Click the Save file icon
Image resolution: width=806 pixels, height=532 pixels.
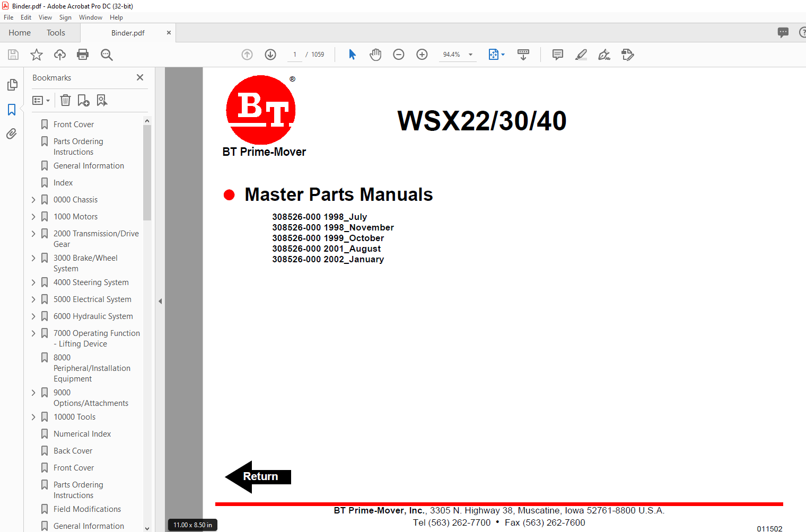(13, 55)
